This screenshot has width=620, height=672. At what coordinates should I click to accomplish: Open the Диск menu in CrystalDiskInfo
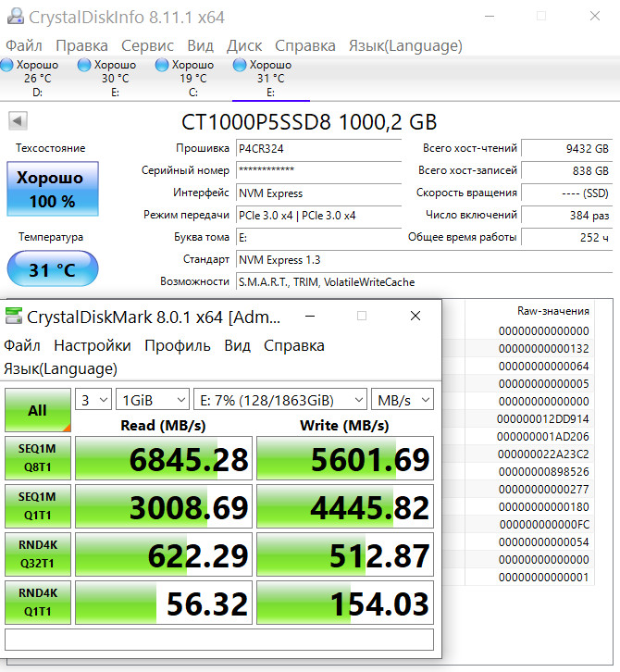(x=244, y=45)
